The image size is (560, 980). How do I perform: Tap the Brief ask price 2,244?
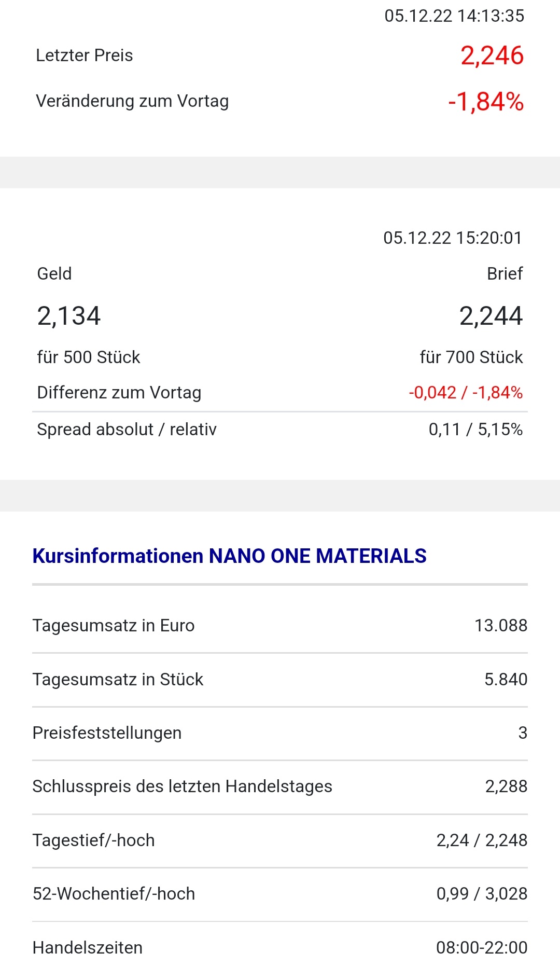(x=491, y=316)
